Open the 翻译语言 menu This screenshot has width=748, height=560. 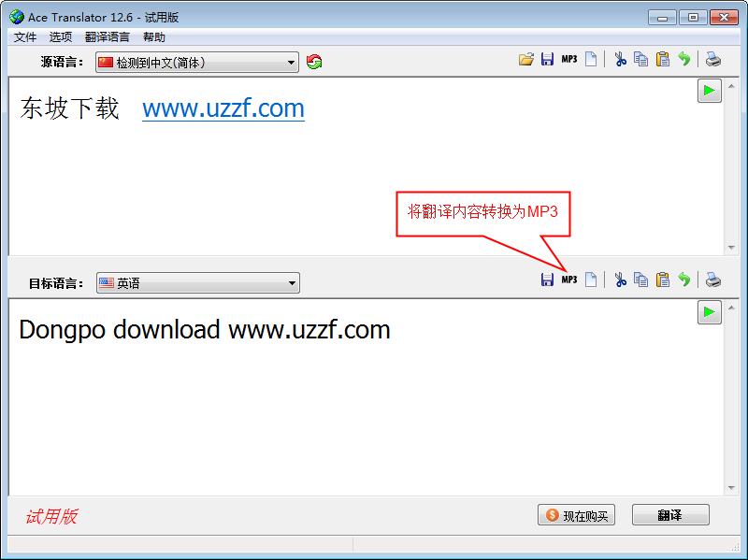point(108,37)
